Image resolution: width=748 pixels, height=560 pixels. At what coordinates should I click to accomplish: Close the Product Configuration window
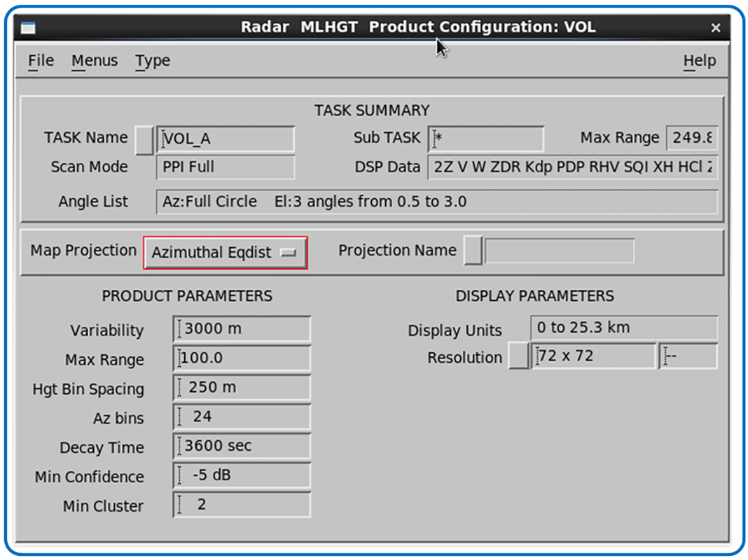pyautogui.click(x=715, y=28)
